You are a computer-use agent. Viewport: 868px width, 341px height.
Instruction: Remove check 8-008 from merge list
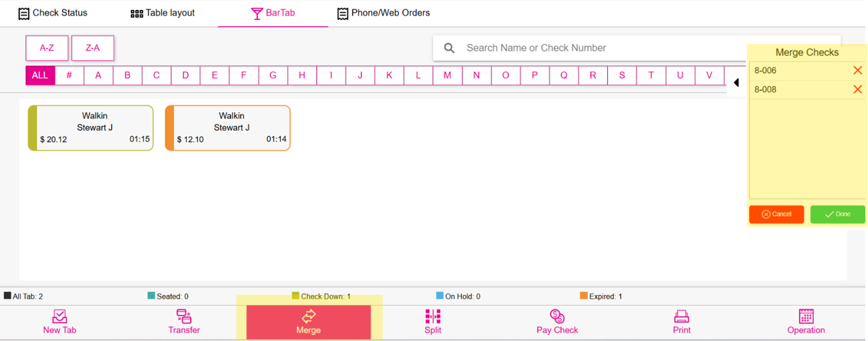857,89
